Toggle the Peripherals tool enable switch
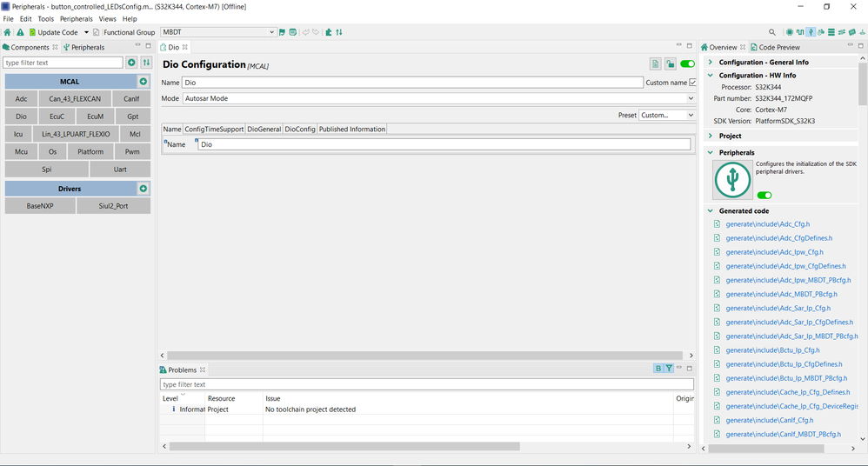 (765, 196)
